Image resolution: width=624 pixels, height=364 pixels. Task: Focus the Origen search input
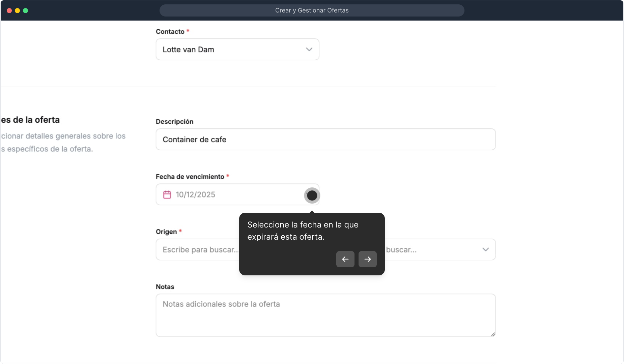click(x=197, y=250)
